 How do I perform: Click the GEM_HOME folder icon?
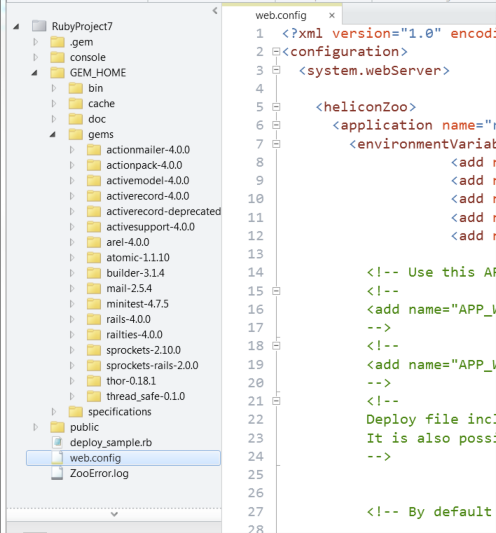pos(57,72)
